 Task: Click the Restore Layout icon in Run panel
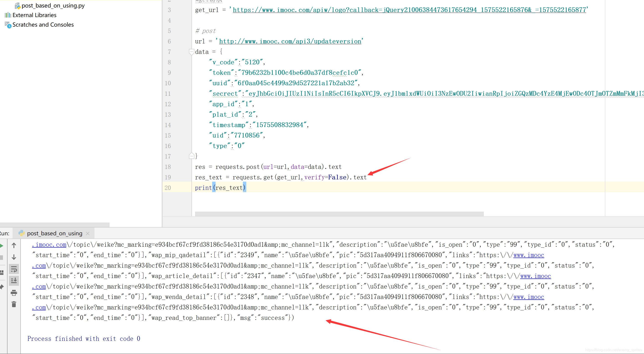click(x=1, y=272)
